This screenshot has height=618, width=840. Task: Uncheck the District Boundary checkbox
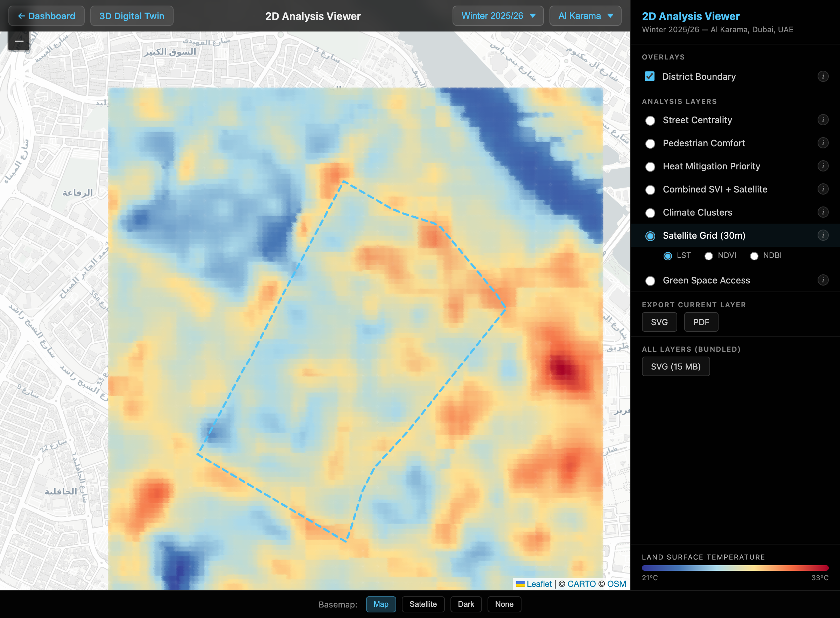650,76
